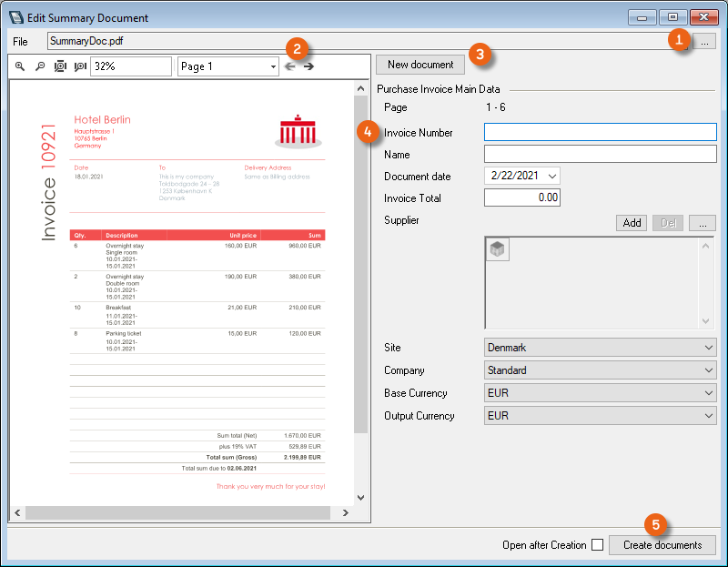Go to the next page arrow
The image size is (728, 567).
tap(308, 66)
